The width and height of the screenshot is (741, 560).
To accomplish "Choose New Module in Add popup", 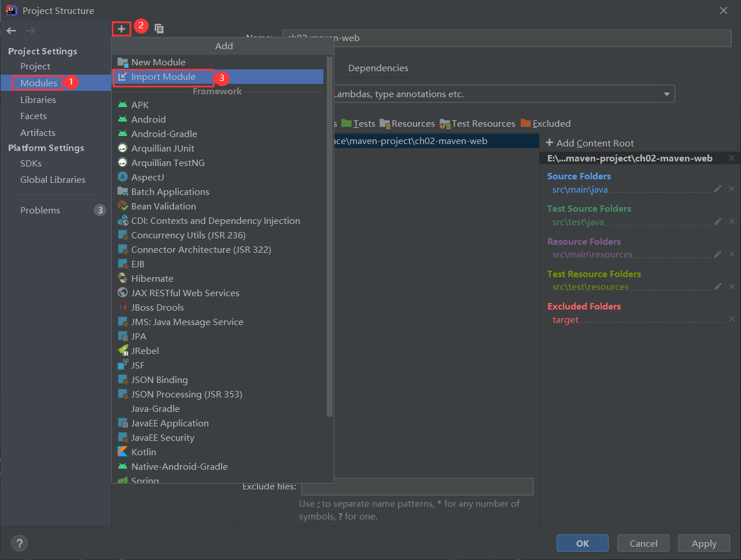I will click(x=158, y=62).
